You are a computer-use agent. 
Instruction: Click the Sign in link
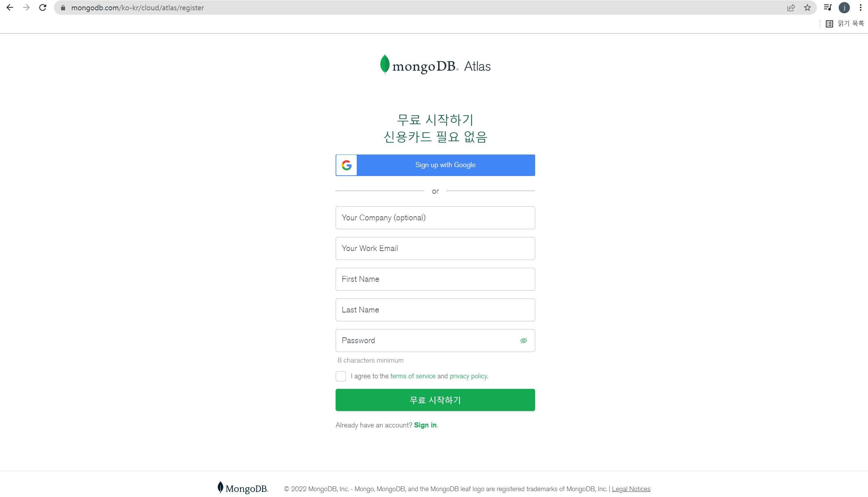[x=425, y=425]
